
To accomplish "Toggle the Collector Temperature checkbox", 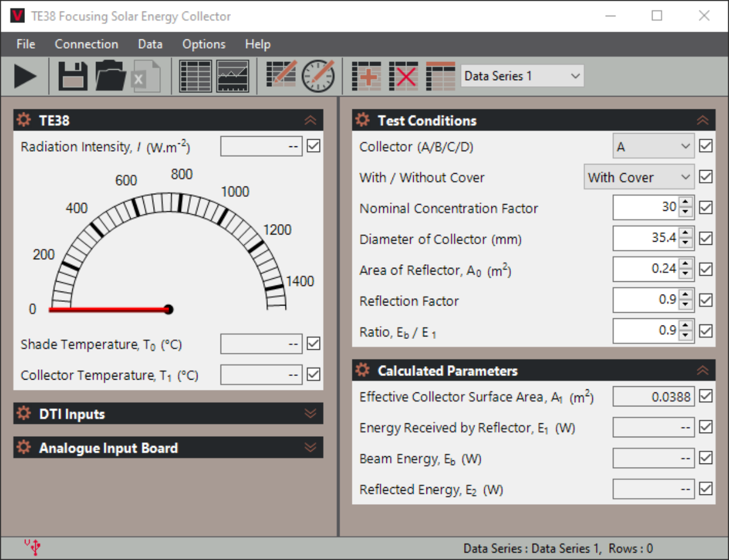I will pyautogui.click(x=313, y=375).
